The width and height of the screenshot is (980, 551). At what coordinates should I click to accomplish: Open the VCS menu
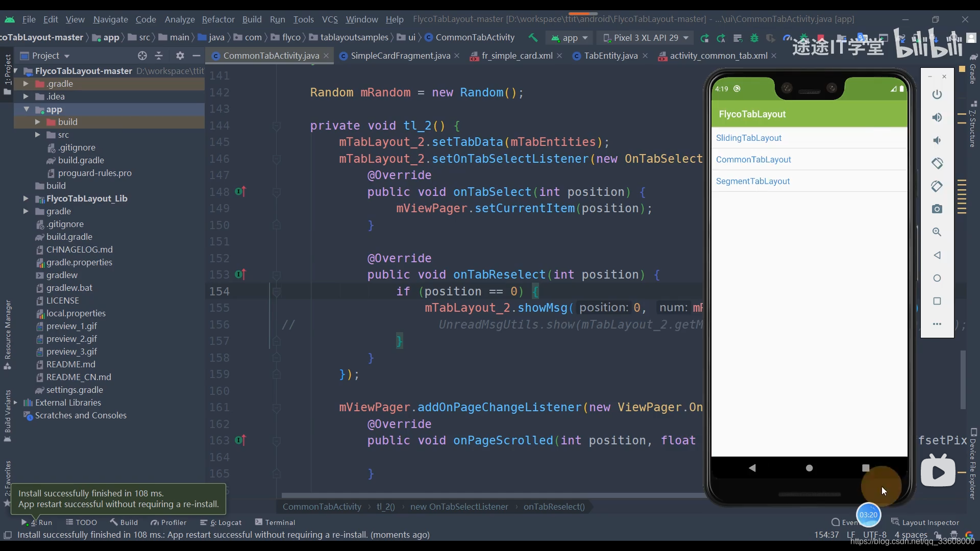(x=330, y=19)
